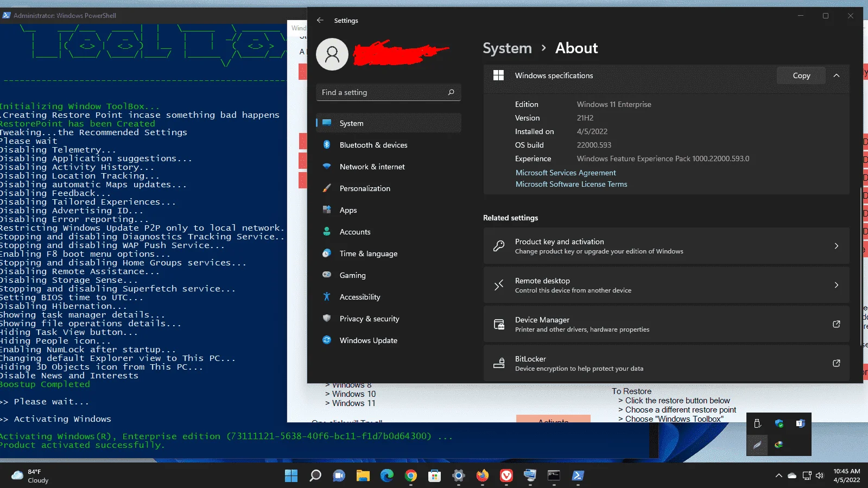
Task: Open the weather widget showing 84°F Cloudy
Action: (30, 476)
